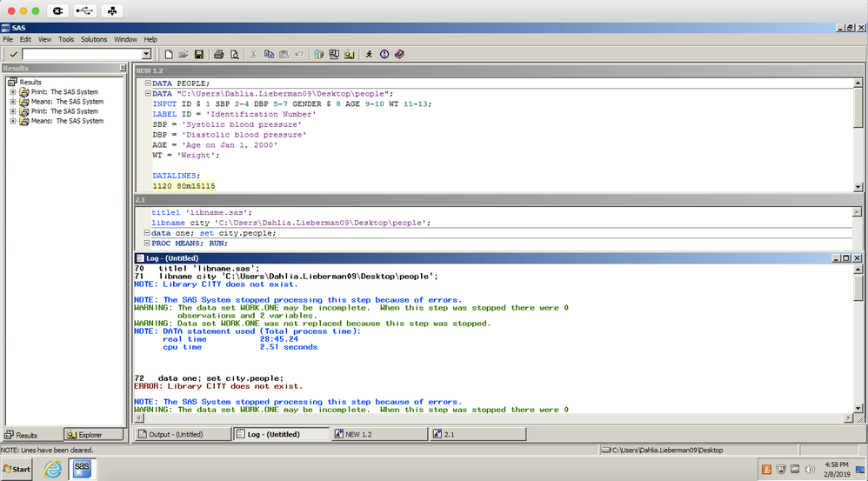This screenshot has width=868, height=481.
Task: Save the program with floppy disk icon
Action: tap(198, 54)
